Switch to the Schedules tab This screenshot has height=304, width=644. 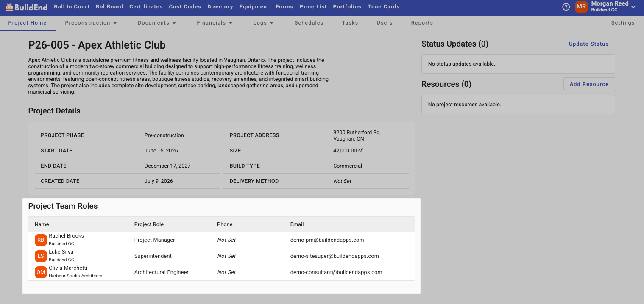pos(309,23)
